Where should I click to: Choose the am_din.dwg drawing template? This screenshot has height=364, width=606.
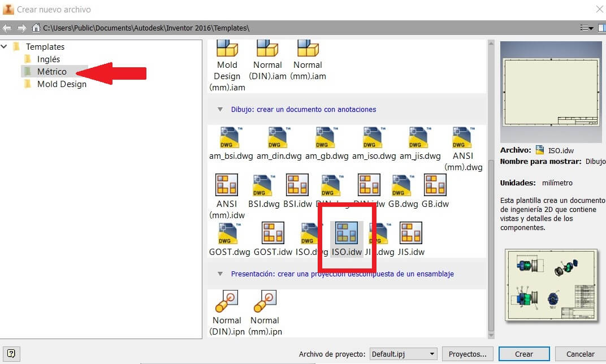[279, 144]
